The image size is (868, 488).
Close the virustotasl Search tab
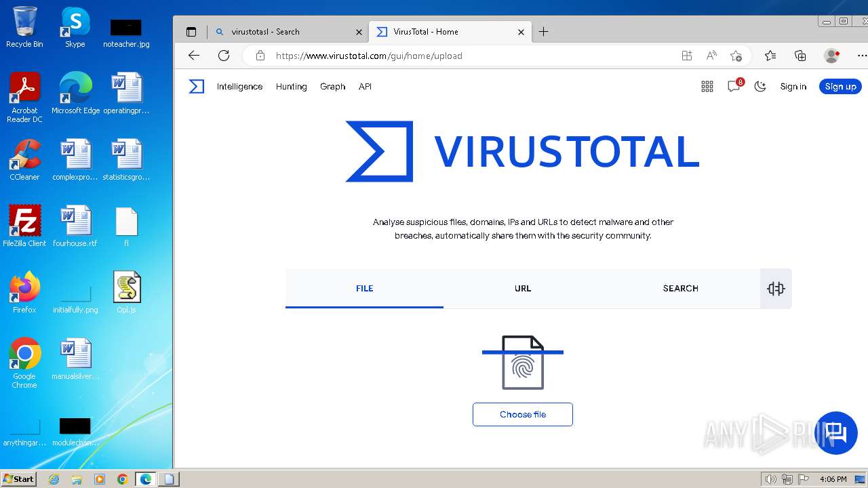(x=359, y=32)
